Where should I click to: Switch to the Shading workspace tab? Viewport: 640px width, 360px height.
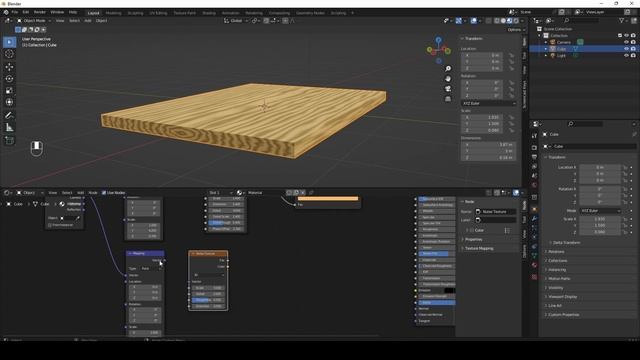point(209,13)
